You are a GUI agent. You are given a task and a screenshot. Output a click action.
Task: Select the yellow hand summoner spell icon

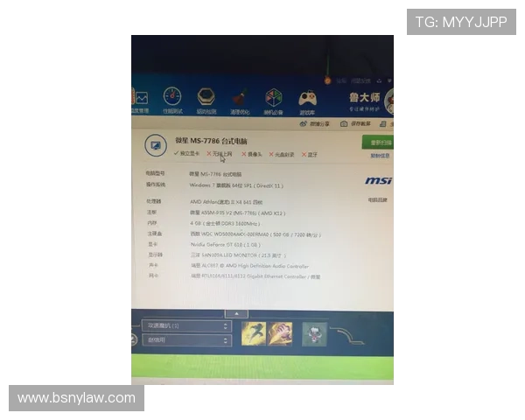pyautogui.click(x=280, y=333)
